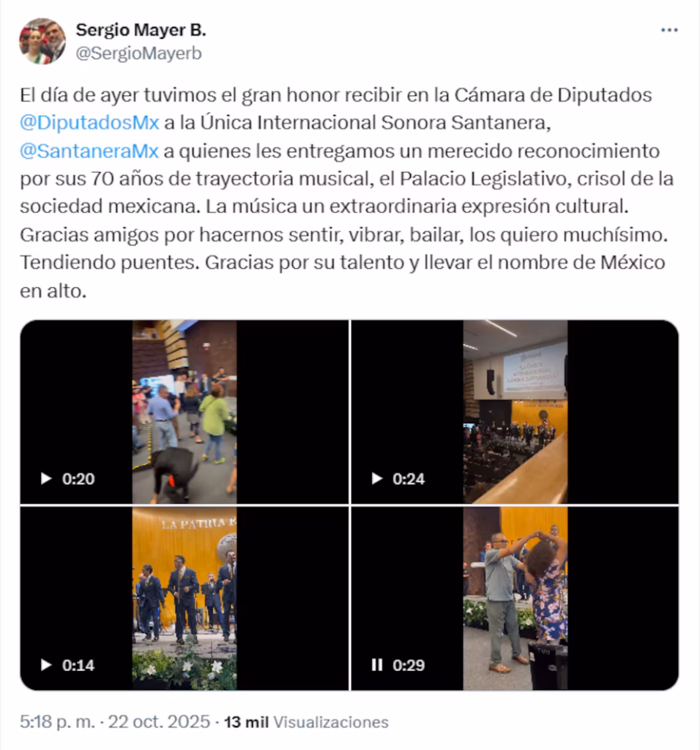Click Sergio Mayer B. profile avatar
Image resolution: width=700 pixels, height=750 pixels.
(42, 41)
